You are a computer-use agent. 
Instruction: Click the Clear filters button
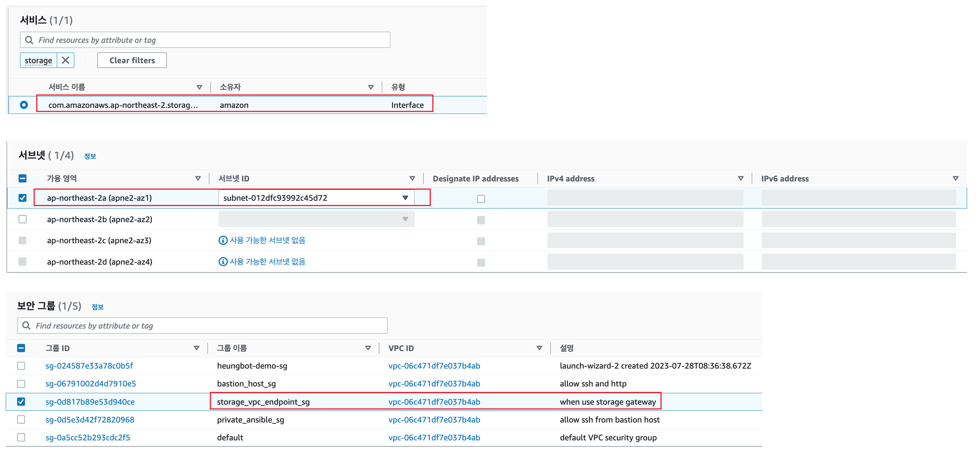pyautogui.click(x=132, y=60)
